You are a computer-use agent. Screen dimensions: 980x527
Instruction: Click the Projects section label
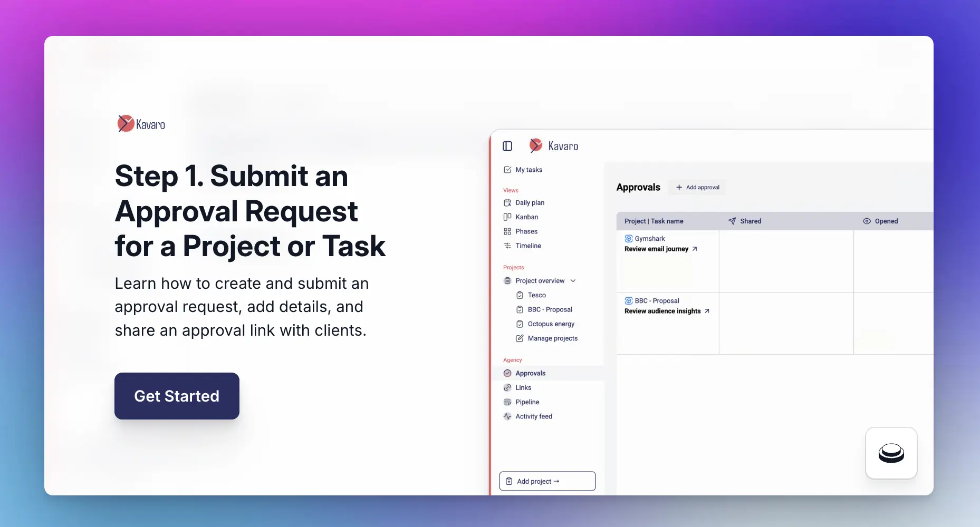[x=513, y=267]
